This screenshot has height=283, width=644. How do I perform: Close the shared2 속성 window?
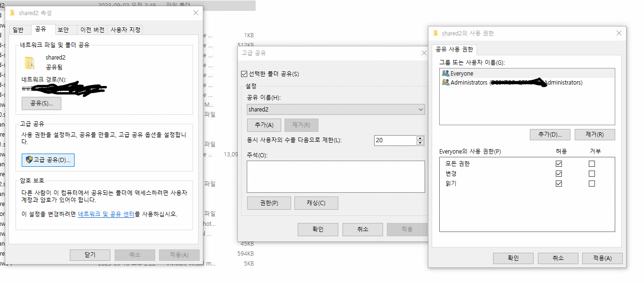pos(196,13)
